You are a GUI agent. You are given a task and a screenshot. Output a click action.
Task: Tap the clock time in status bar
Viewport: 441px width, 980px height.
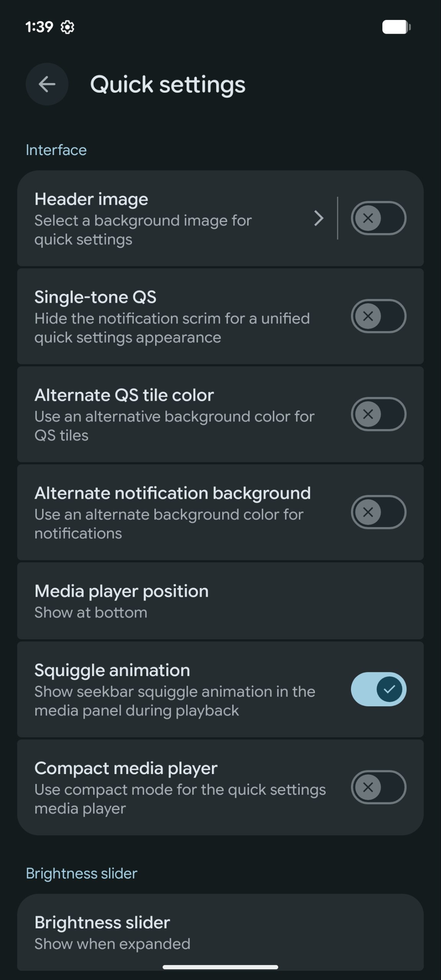tap(39, 27)
